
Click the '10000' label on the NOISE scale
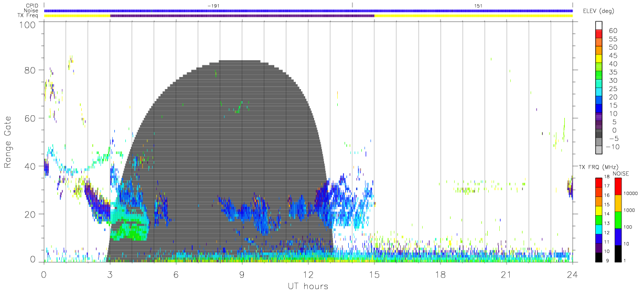point(630,194)
